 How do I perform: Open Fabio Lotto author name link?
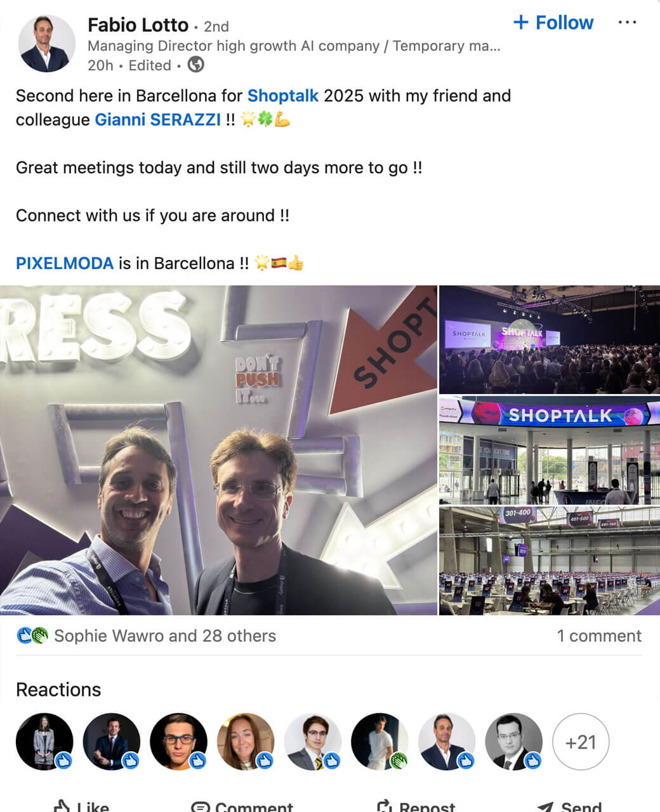pos(138,25)
